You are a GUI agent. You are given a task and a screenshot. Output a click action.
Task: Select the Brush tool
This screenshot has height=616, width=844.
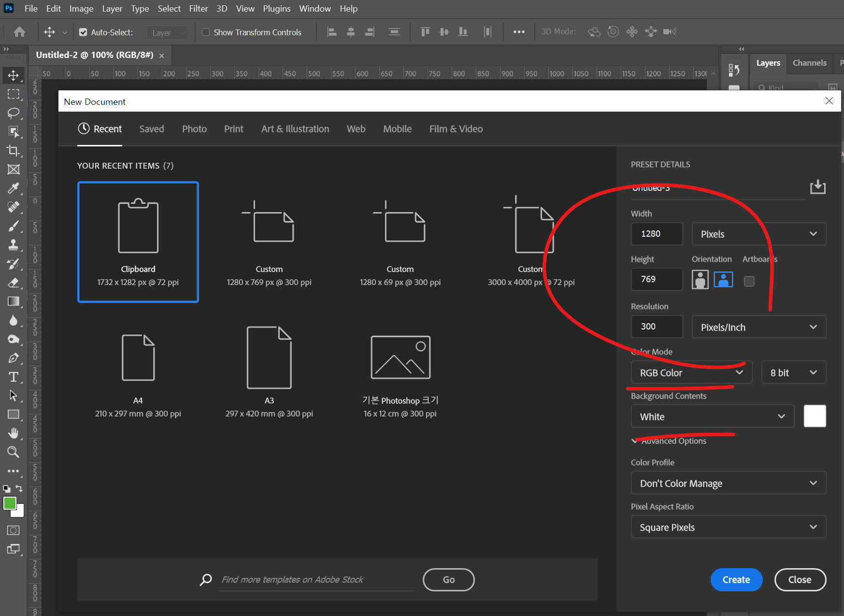click(x=14, y=226)
